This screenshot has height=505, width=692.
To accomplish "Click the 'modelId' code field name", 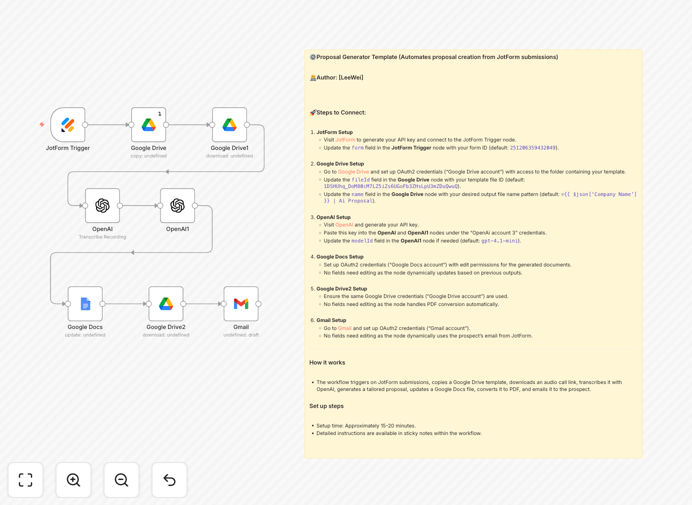I will pyautogui.click(x=362, y=241).
